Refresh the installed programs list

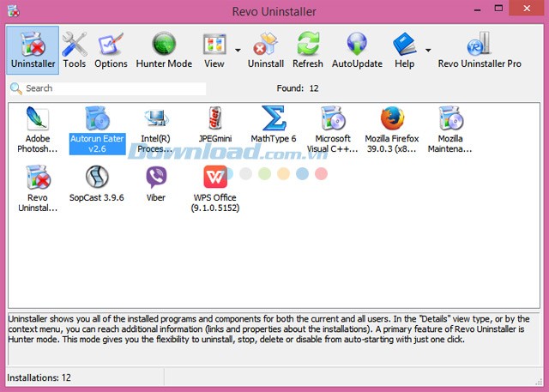308,50
